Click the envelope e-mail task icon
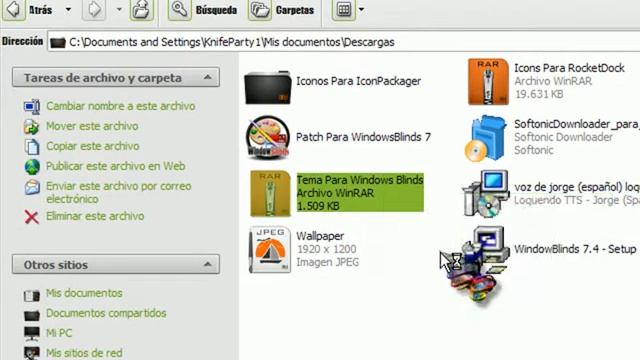Viewport: 640px width, 360px height. [x=32, y=187]
